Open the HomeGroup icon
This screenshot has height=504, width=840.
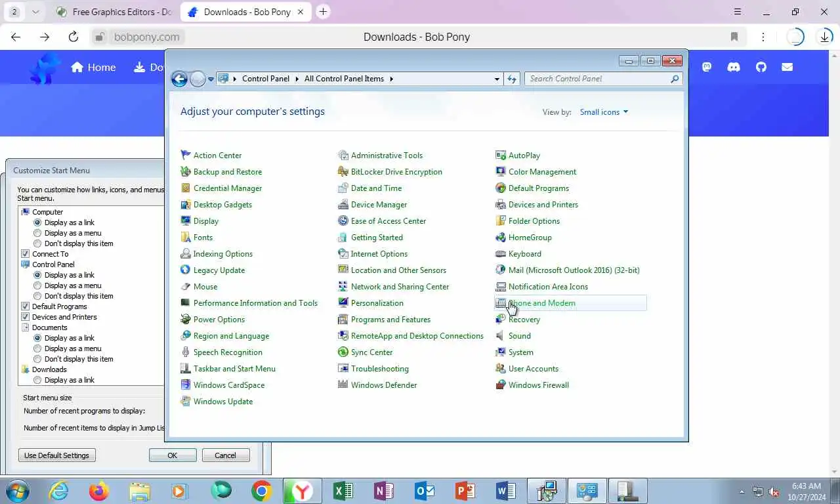(501, 238)
